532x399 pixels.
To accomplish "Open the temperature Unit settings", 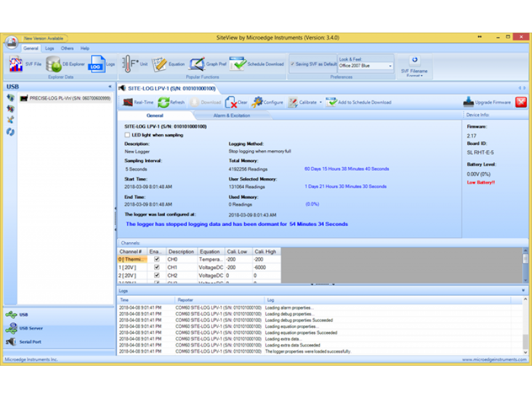I will point(135,64).
